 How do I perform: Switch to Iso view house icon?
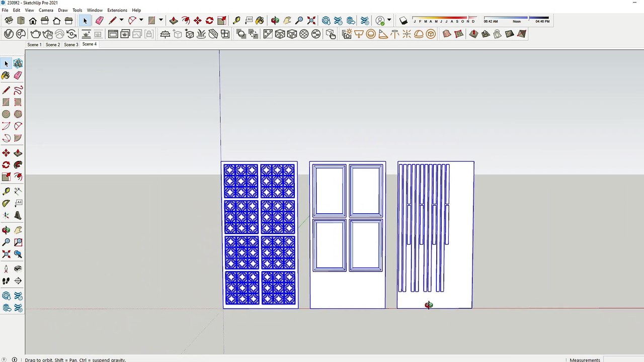point(9,21)
